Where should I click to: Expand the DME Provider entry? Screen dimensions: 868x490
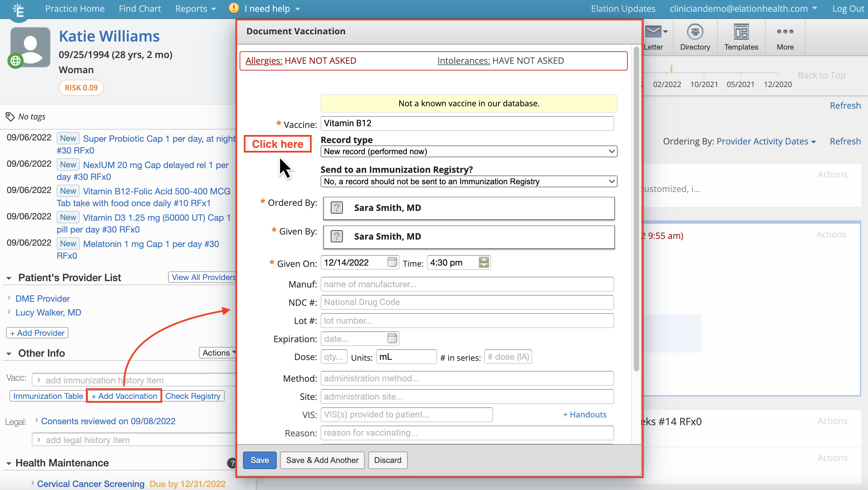coord(9,298)
